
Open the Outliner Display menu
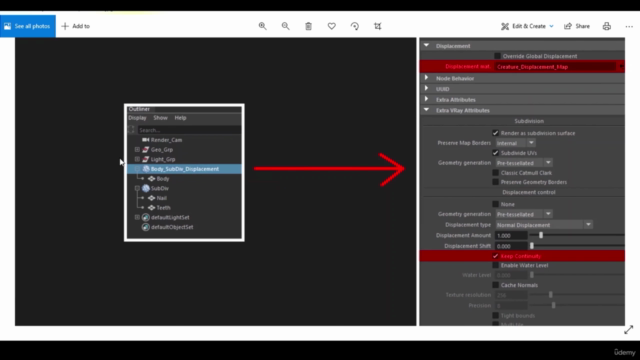(x=137, y=118)
